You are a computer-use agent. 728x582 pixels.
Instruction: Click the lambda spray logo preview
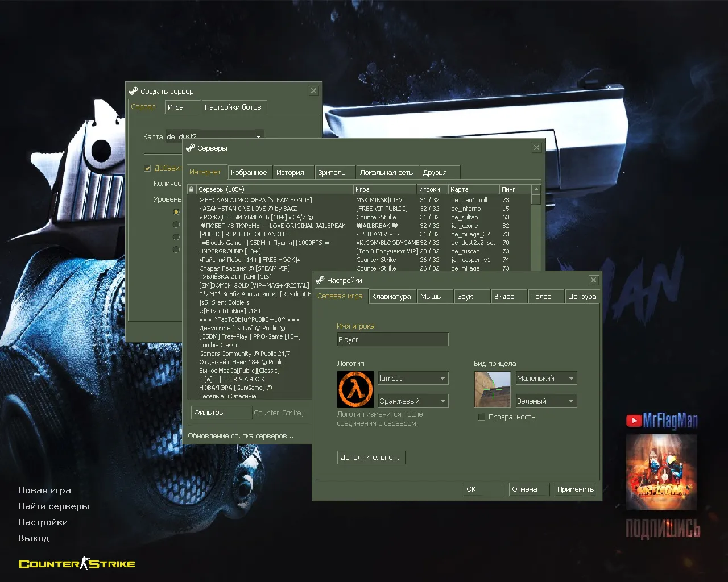pyautogui.click(x=354, y=389)
